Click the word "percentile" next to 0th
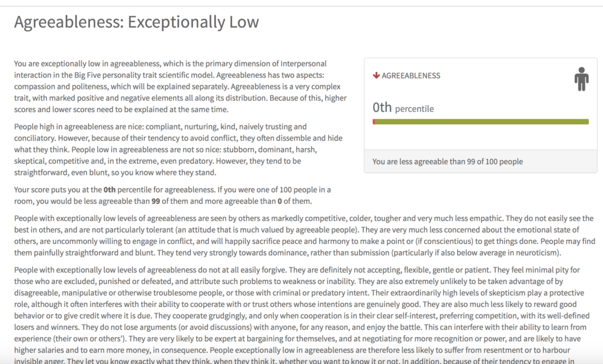 414,109
